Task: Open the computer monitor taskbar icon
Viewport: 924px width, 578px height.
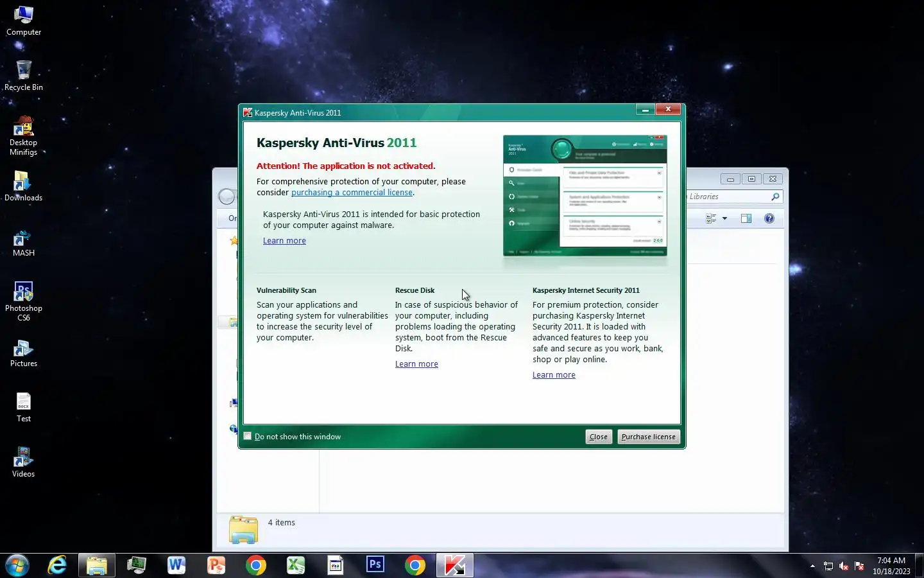Action: [137, 565]
